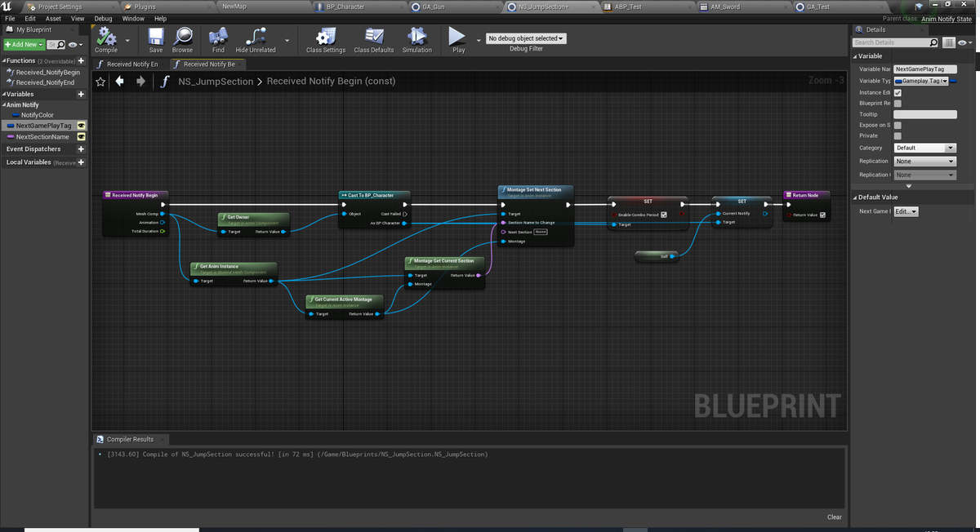The height and width of the screenshot is (532, 980).
Task: Toggle the Hide Unrelated toolbar icon
Action: pos(256,38)
